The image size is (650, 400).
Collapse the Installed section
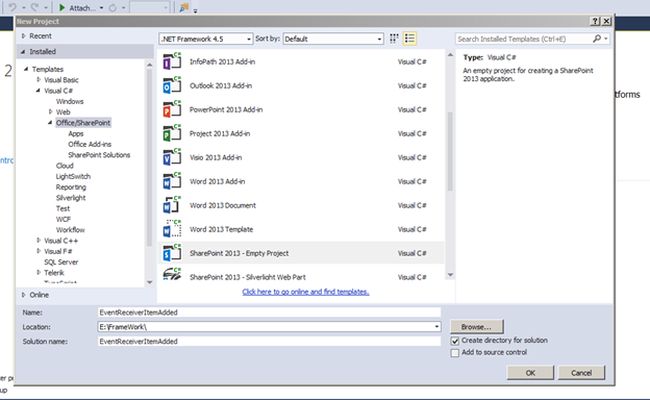click(23, 51)
